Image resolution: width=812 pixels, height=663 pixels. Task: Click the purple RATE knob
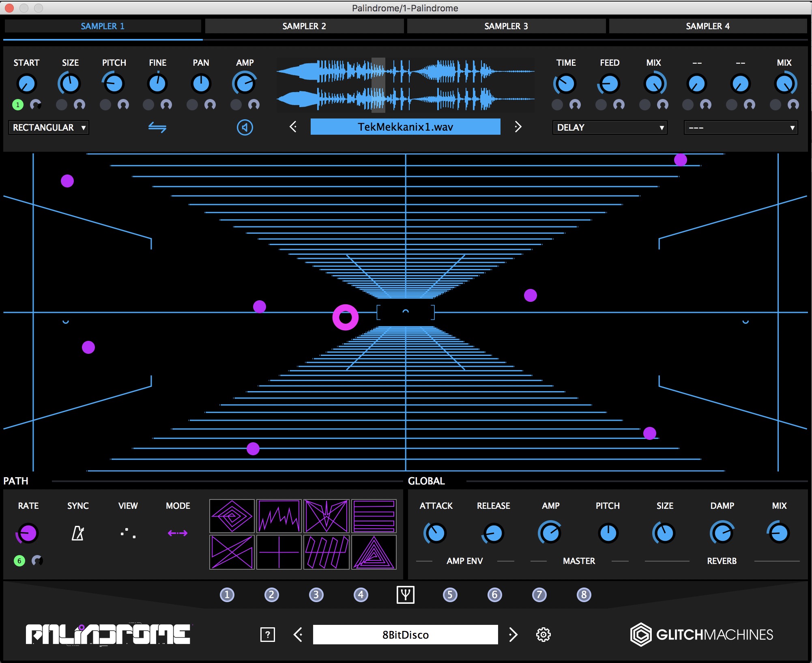coord(28,533)
